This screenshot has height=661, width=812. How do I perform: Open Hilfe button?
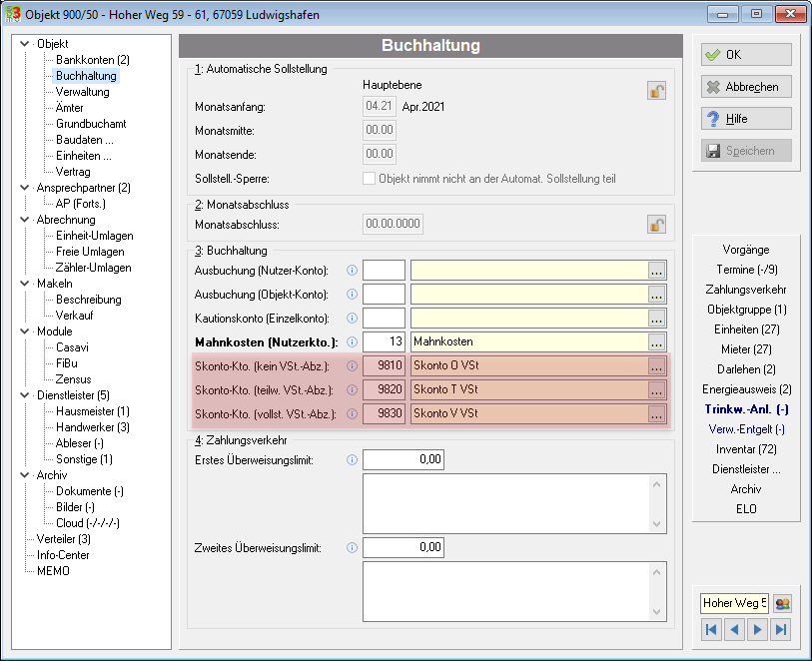point(746,119)
